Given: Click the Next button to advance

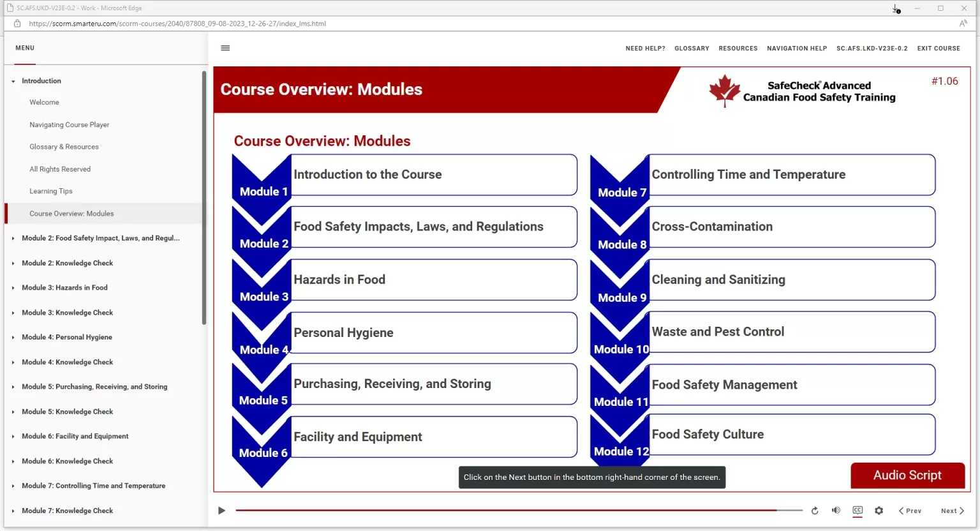Looking at the screenshot, I should (952, 511).
